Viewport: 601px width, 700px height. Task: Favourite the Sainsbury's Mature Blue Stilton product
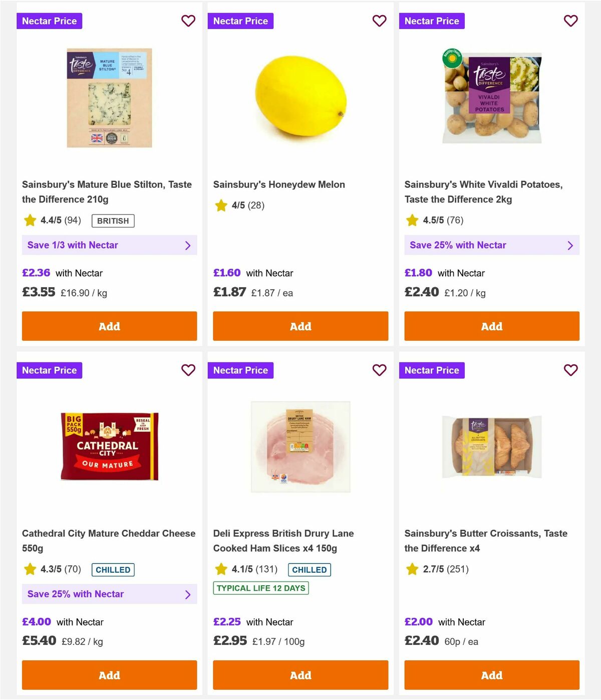188,21
